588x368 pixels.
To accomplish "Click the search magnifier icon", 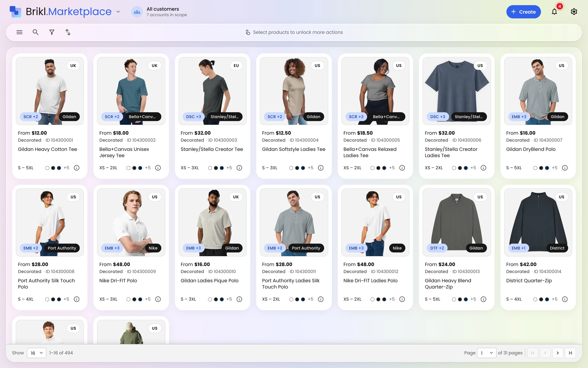I will pos(36,32).
